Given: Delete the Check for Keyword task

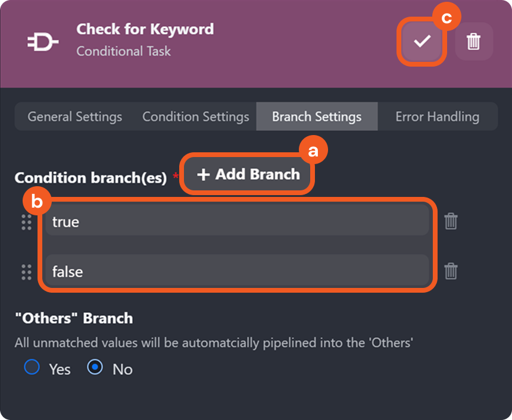Looking at the screenshot, I should pyautogui.click(x=474, y=42).
